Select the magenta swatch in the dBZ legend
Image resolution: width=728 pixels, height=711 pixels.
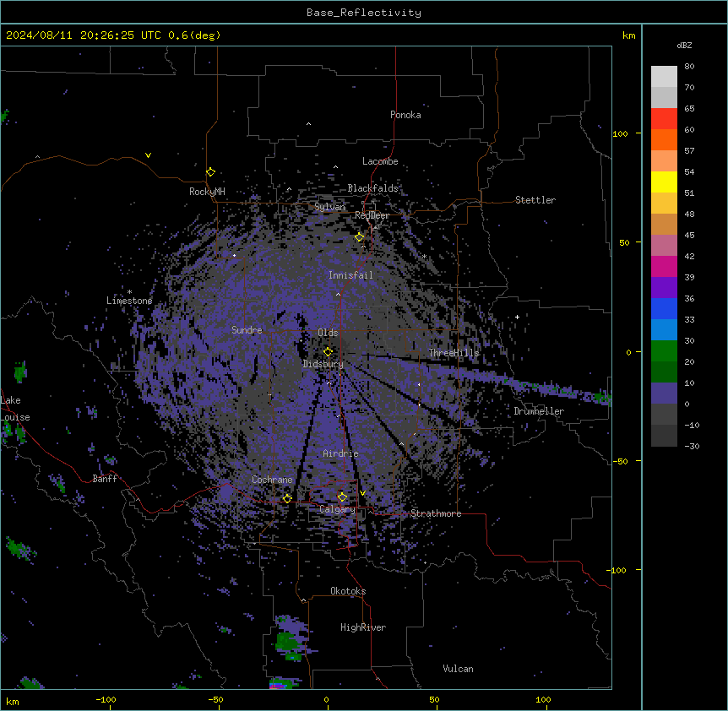pyautogui.click(x=664, y=266)
